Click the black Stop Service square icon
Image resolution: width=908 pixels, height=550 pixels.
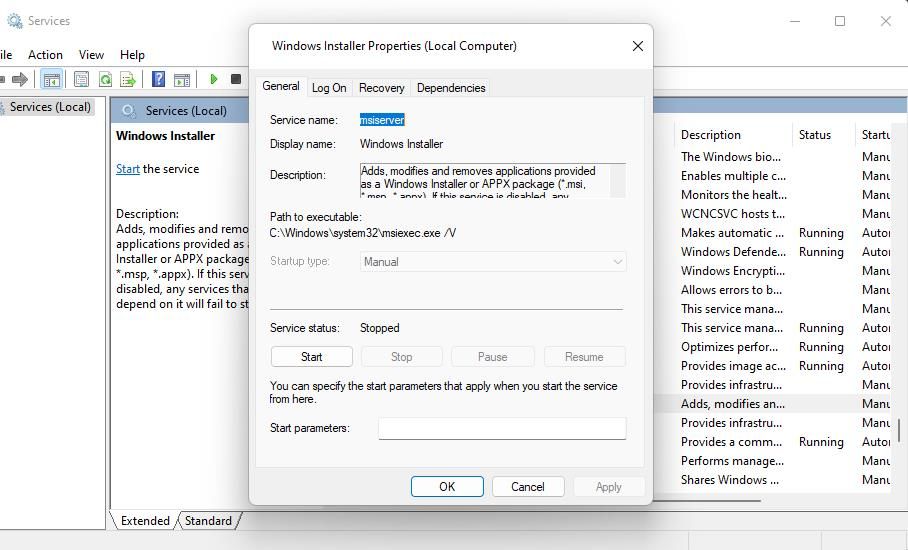click(x=236, y=79)
